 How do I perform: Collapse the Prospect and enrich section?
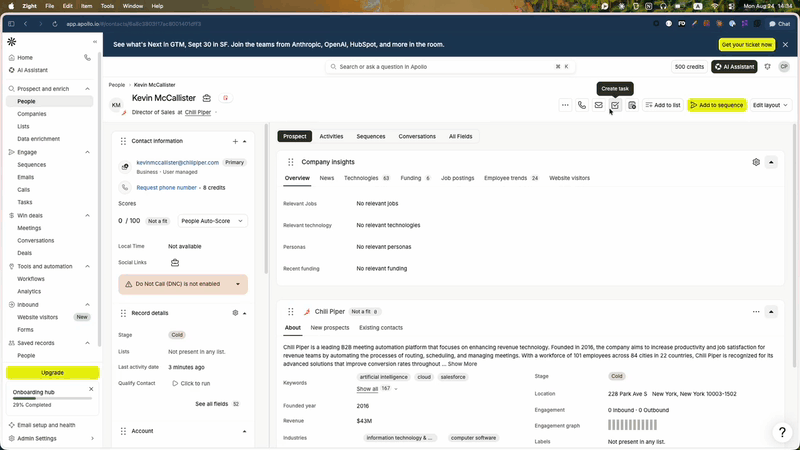87,89
